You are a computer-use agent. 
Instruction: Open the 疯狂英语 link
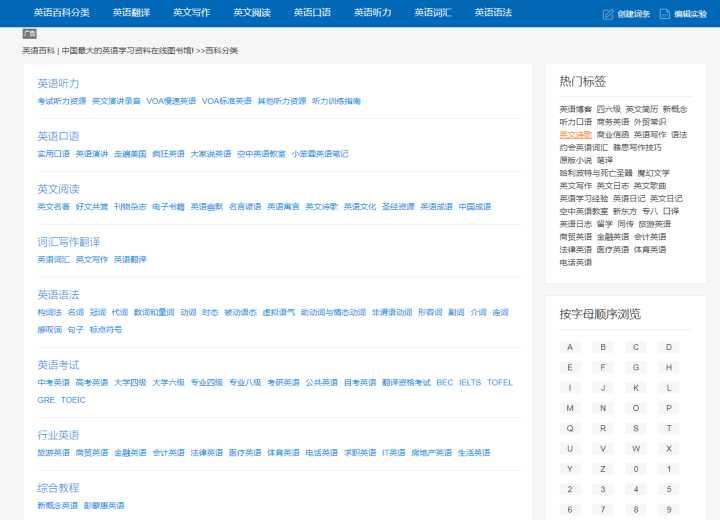(169, 154)
